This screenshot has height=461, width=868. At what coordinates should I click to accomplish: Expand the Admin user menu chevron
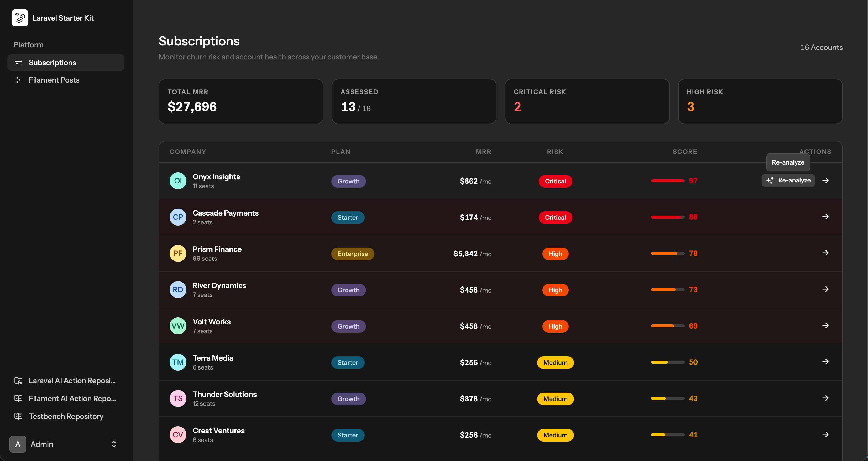tap(114, 444)
